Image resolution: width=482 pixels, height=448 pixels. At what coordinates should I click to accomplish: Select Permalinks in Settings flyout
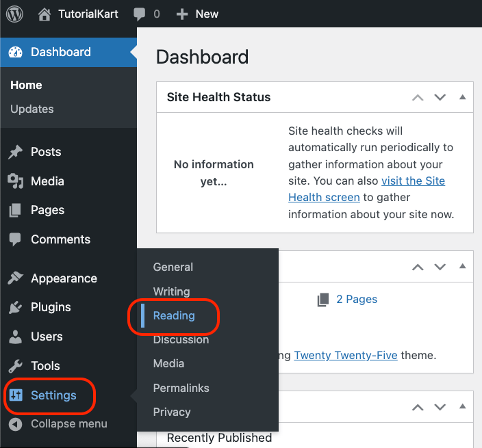[x=181, y=388]
